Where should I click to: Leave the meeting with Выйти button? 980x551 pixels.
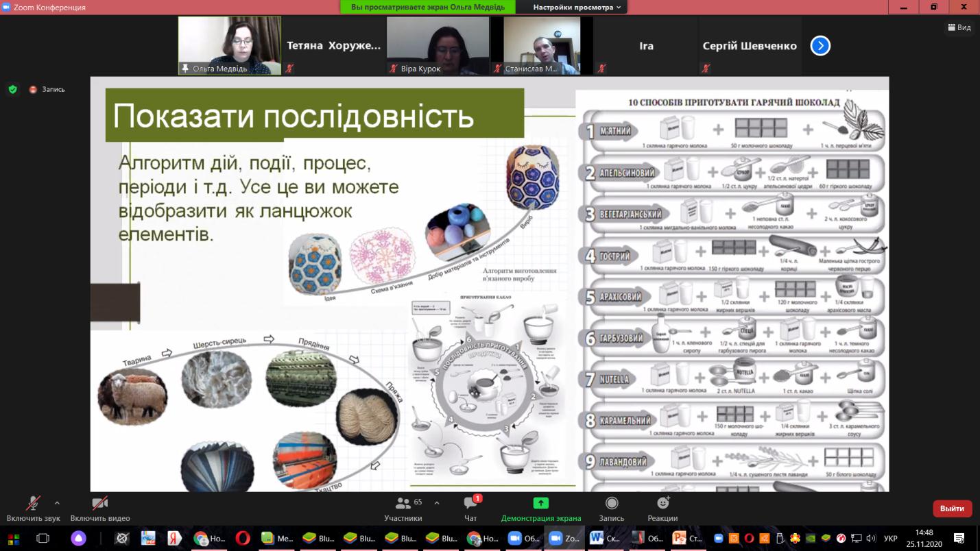952,509
